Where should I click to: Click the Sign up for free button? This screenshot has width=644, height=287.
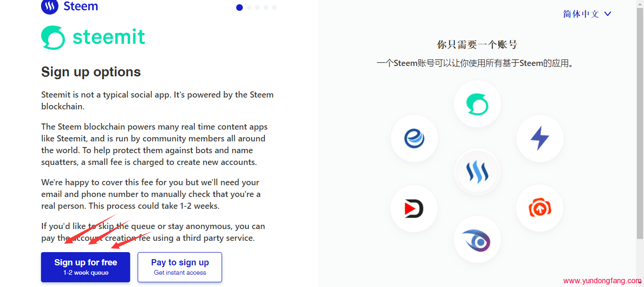pyautogui.click(x=85, y=267)
